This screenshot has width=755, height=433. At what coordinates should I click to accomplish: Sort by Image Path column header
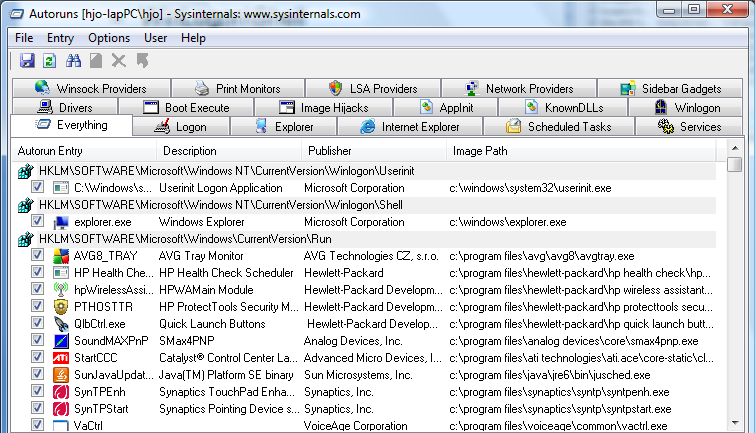point(581,151)
